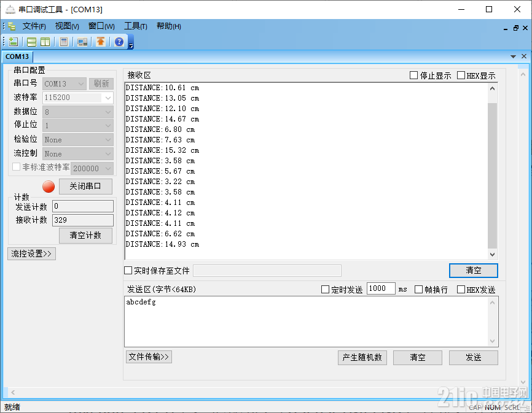The image size is (532, 413).
Task: Click line DISTANCE:10.61 cm
Action: (x=162, y=87)
